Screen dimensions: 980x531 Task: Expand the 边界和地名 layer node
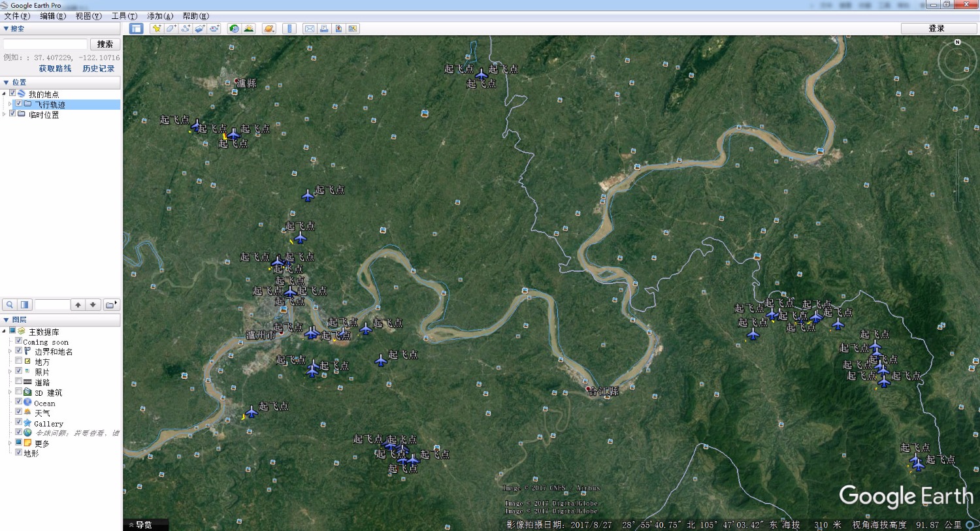[x=10, y=351]
